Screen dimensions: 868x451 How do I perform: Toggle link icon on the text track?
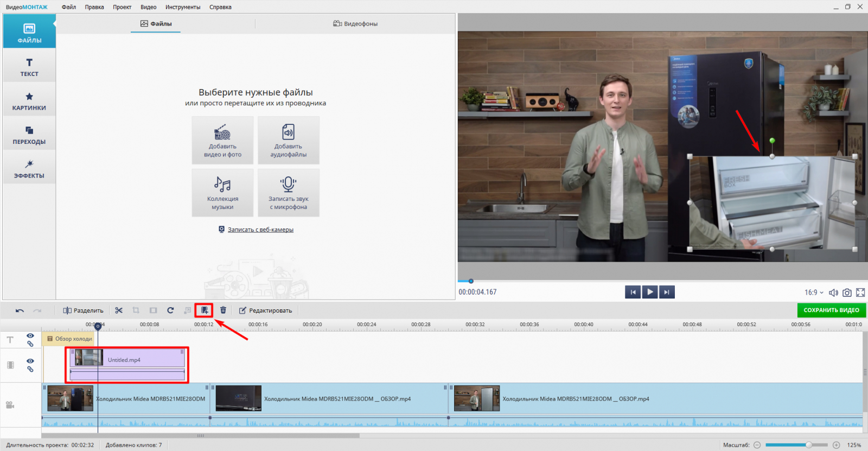click(30, 344)
